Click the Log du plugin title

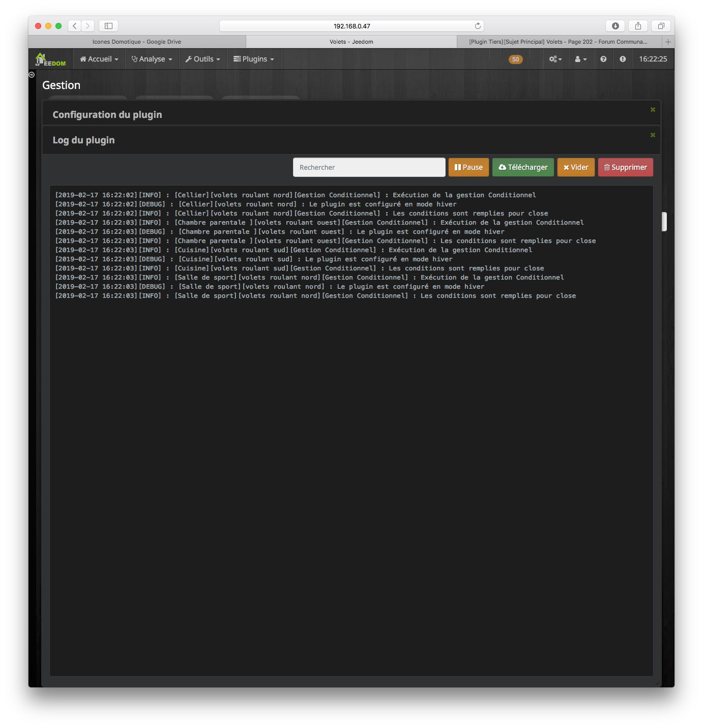coord(84,140)
